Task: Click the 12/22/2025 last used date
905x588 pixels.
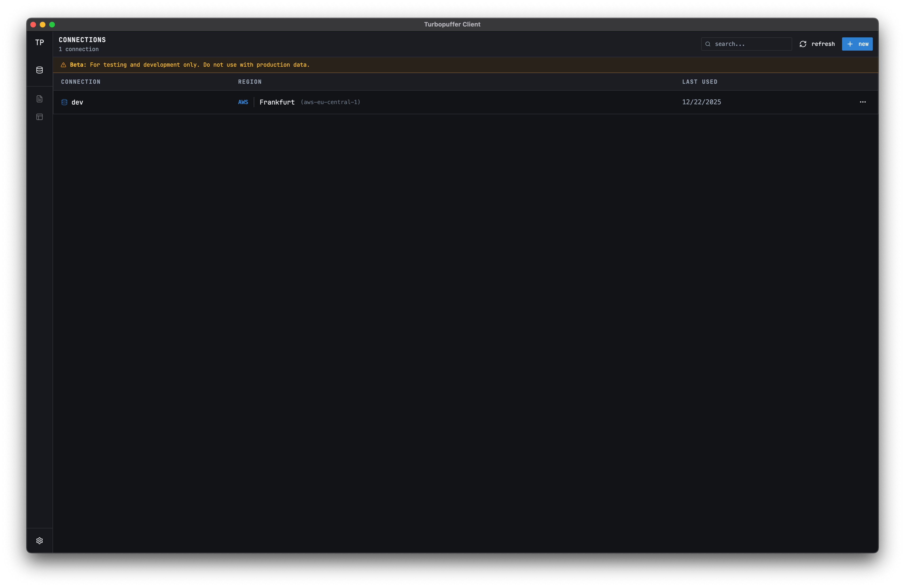Action: (x=701, y=102)
